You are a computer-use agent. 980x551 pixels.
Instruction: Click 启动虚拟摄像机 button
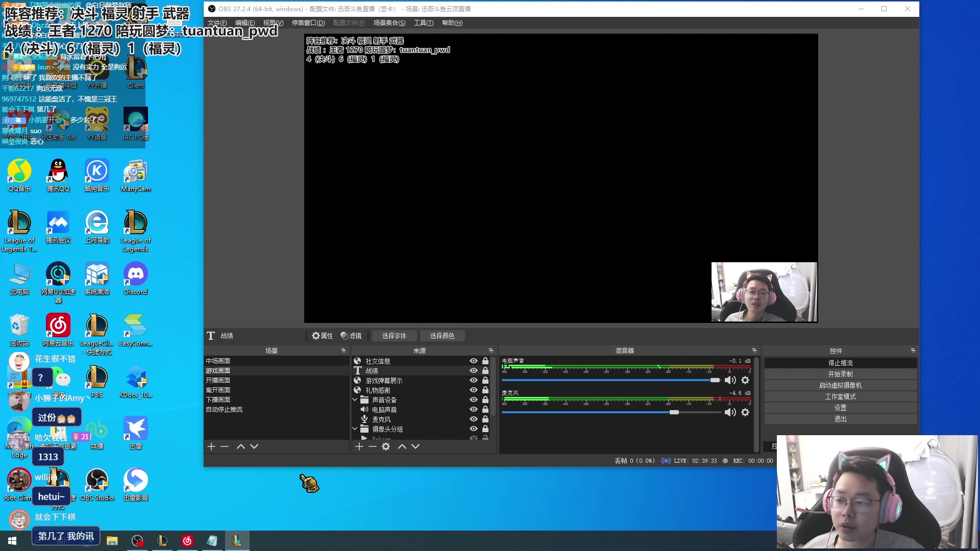840,385
